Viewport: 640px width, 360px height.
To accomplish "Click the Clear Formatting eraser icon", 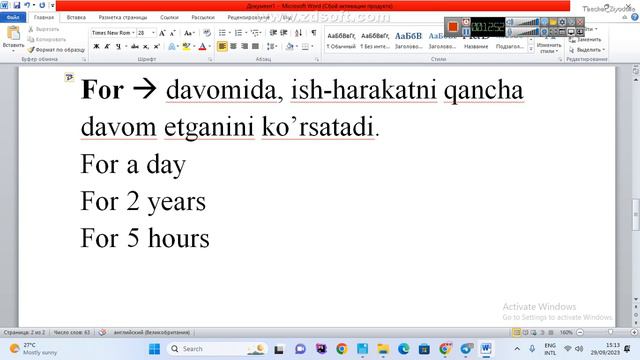I will tap(207, 33).
